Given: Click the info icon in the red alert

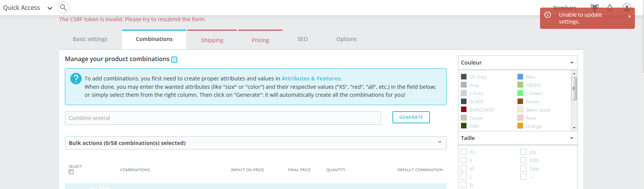Looking at the screenshot, I should 548,15.
